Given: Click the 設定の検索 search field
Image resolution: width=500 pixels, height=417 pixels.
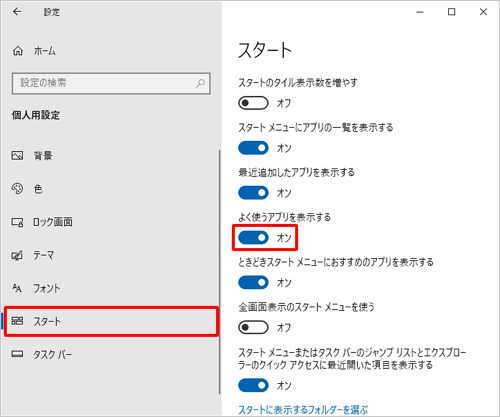Looking at the screenshot, I should click(111, 83).
